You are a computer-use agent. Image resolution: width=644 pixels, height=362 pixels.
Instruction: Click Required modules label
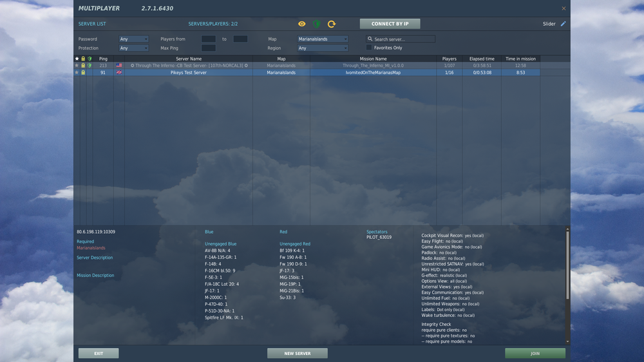(85, 242)
